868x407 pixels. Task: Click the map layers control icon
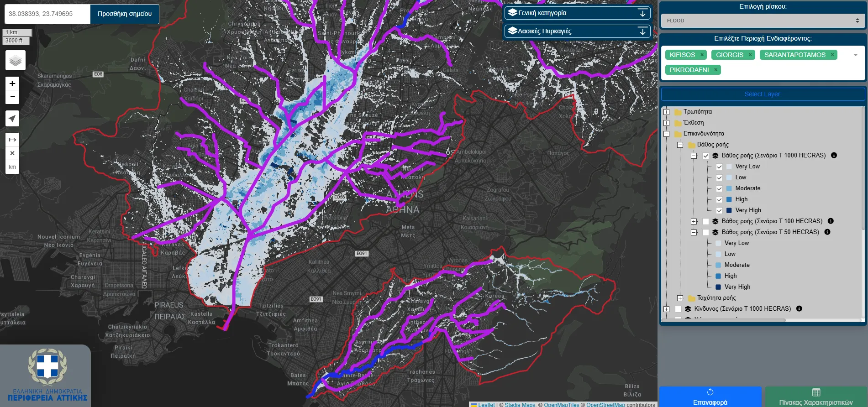point(15,60)
